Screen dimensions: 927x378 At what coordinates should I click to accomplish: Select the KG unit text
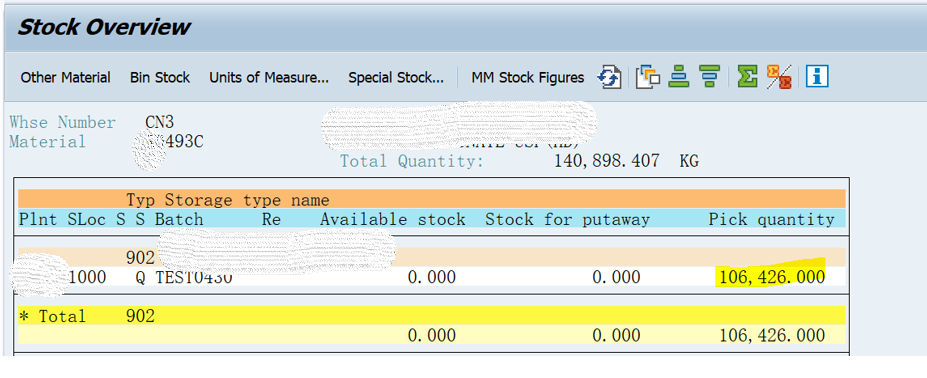point(689,161)
